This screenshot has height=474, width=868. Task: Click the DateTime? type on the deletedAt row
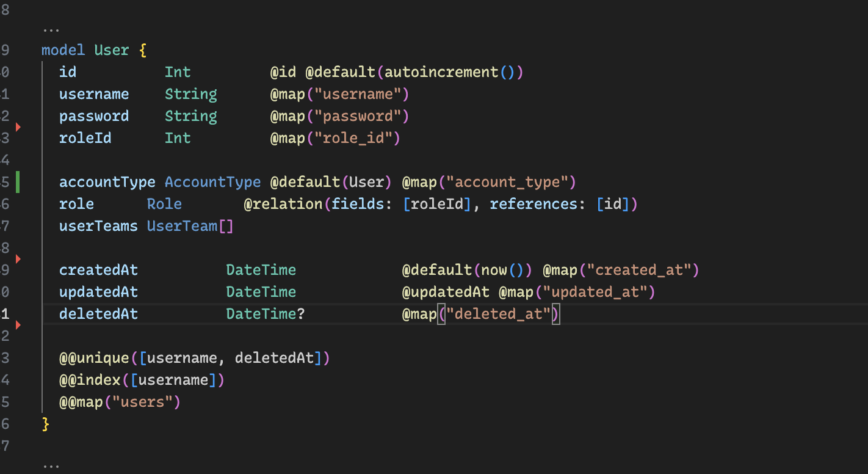[266, 314]
